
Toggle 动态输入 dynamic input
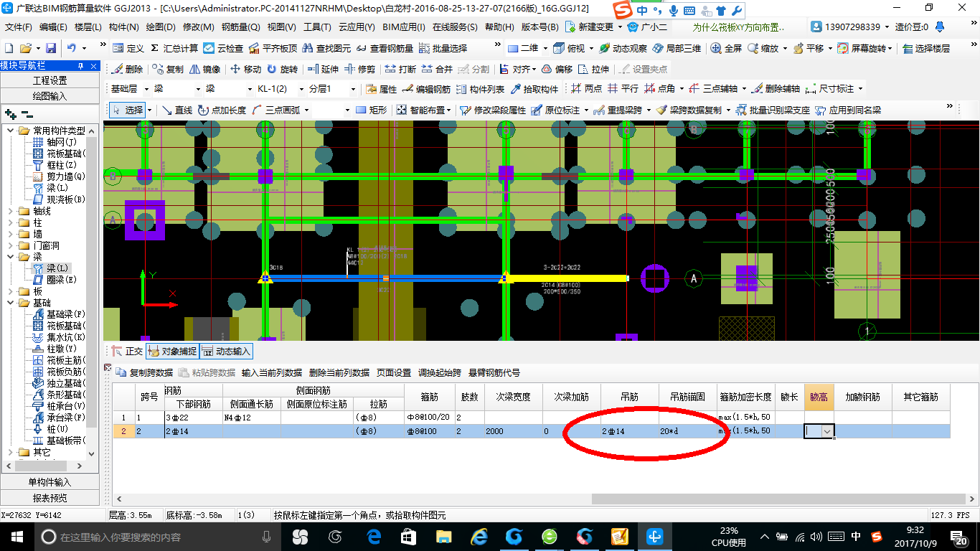point(226,351)
